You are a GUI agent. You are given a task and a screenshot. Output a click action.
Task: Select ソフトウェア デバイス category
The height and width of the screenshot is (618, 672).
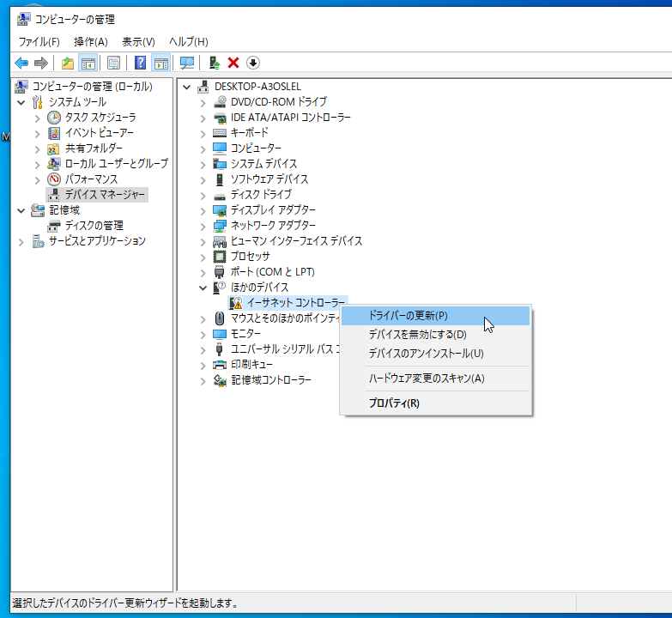pos(269,179)
